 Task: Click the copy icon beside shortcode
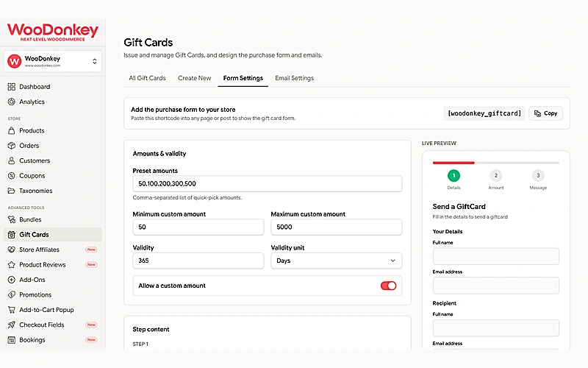[x=537, y=113]
